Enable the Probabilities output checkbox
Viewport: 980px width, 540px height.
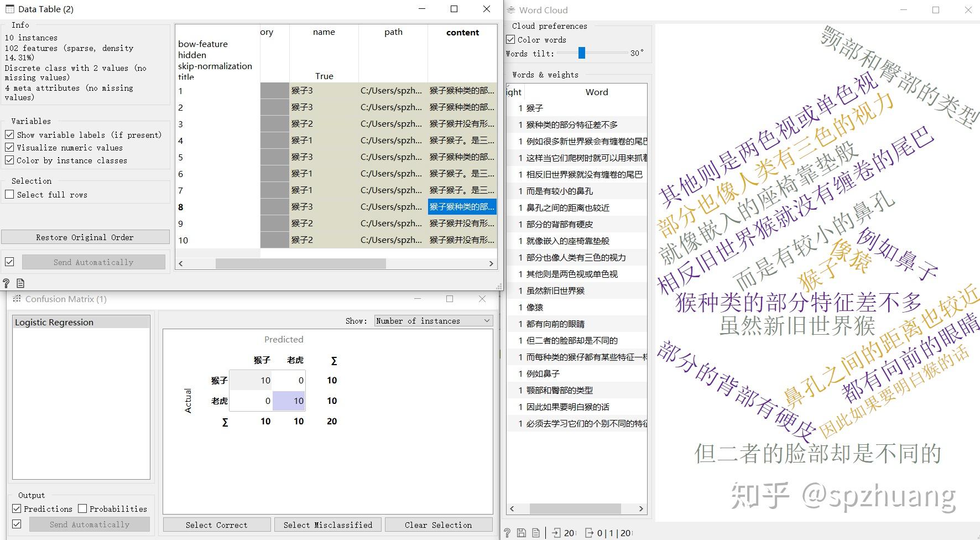82,508
